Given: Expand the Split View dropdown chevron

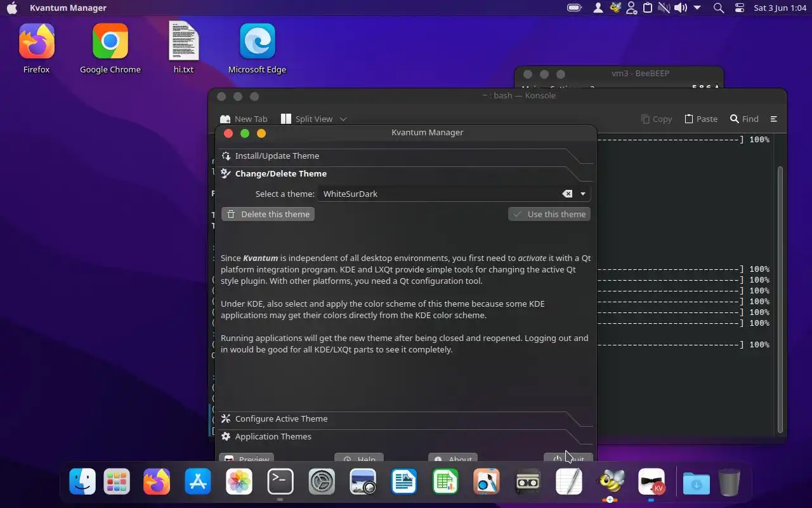Looking at the screenshot, I should click(343, 119).
